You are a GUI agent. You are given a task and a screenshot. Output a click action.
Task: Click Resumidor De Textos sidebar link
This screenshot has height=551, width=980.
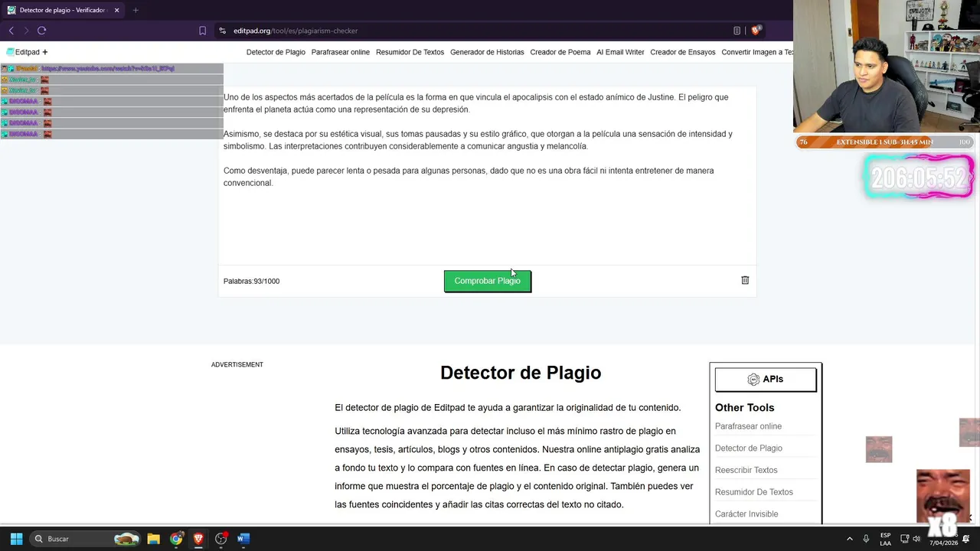754,492
